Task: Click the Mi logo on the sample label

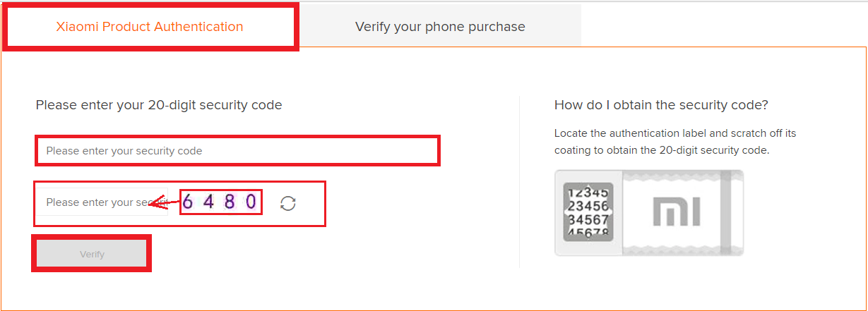Action: tap(676, 211)
